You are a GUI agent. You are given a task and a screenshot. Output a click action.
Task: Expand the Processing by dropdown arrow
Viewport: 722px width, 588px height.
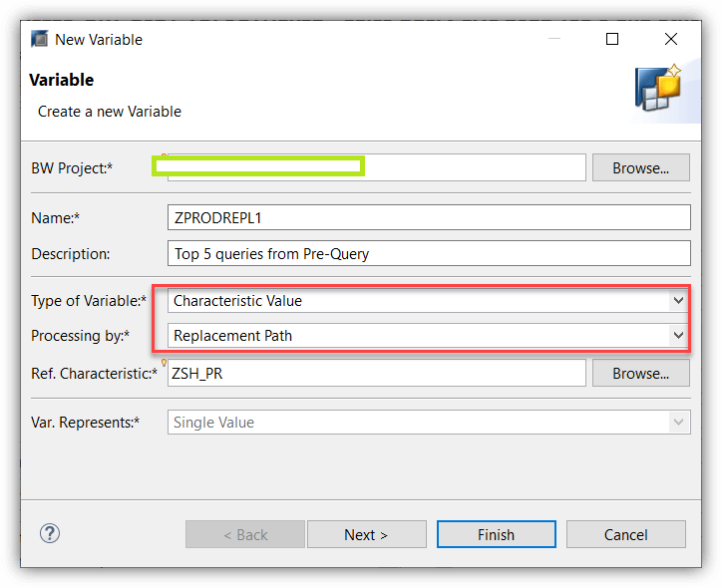tap(678, 335)
